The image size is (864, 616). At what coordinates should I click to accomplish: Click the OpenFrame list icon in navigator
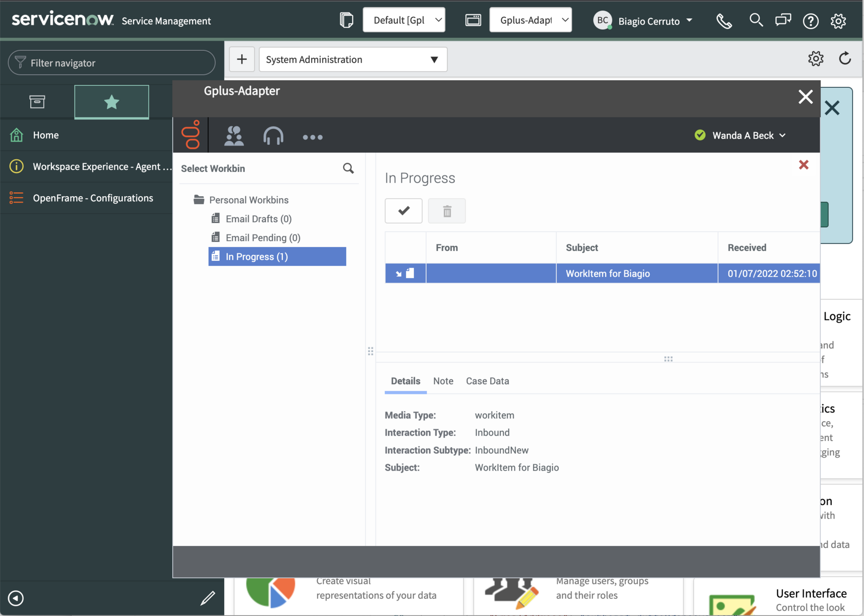(x=16, y=198)
